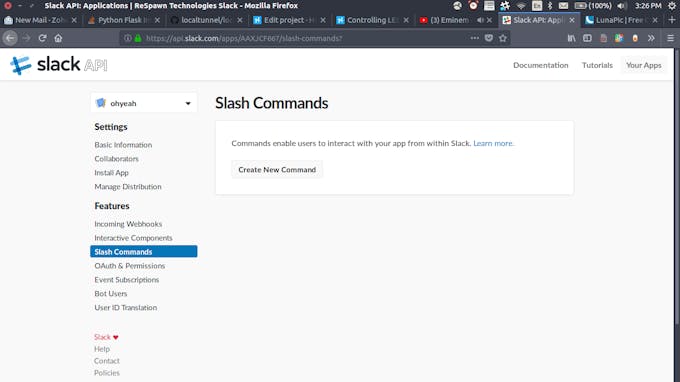
Task: Close the localtunnel tab
Action: click(x=240, y=20)
